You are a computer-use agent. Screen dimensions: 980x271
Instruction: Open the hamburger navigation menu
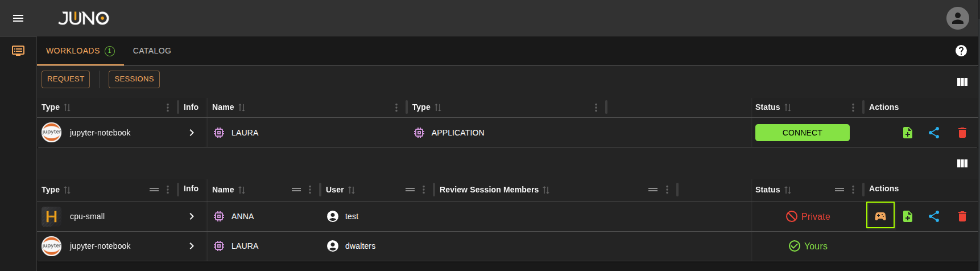coord(18,18)
